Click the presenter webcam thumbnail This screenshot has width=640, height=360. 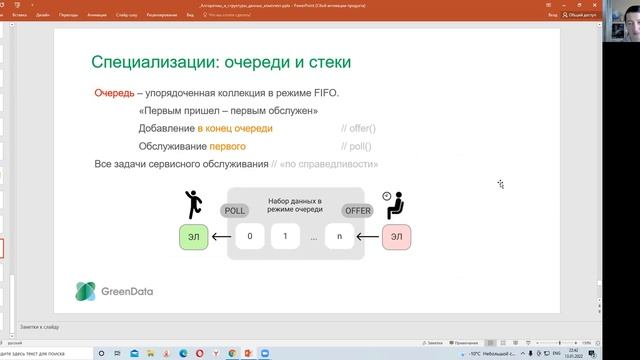[x=621, y=20]
